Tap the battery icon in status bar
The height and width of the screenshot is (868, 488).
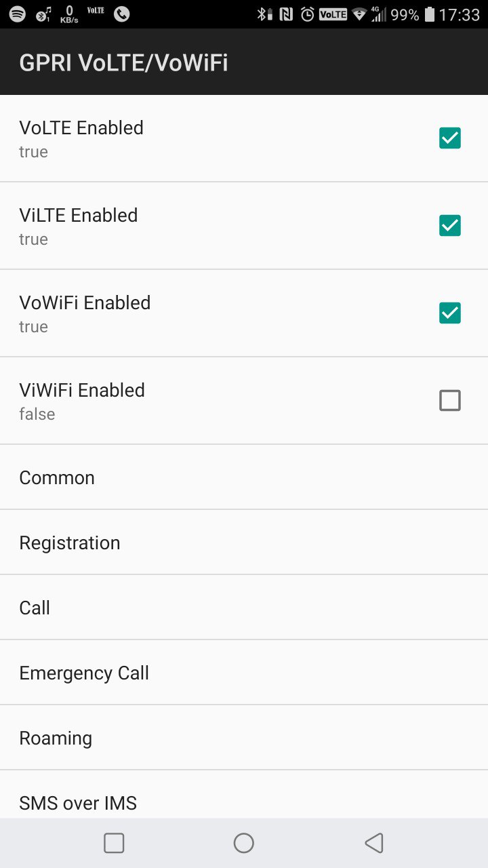(x=429, y=14)
